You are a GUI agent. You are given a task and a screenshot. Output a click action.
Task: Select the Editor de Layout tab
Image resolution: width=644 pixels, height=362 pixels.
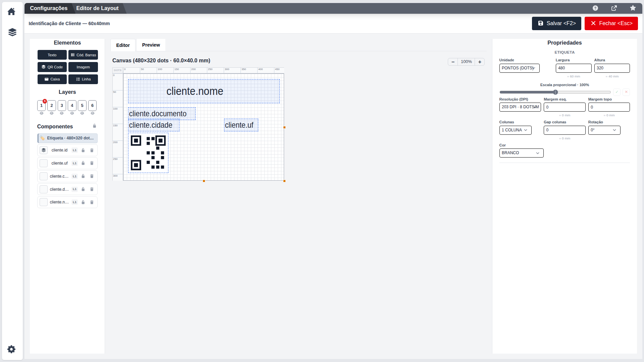pyautogui.click(x=97, y=8)
